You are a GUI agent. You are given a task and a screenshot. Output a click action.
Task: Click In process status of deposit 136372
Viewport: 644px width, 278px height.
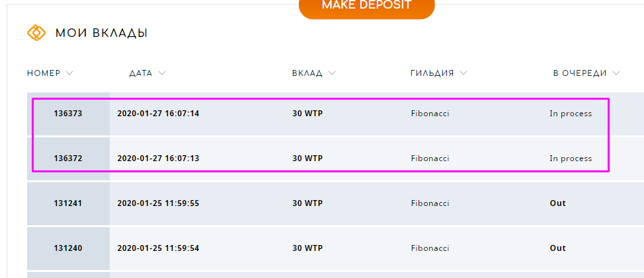click(x=571, y=158)
